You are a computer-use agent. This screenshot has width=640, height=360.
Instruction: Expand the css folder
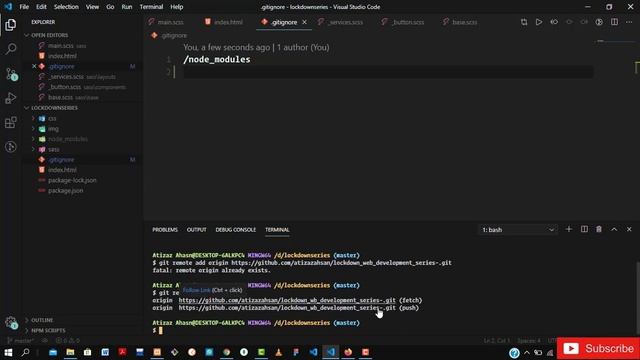click(52, 118)
